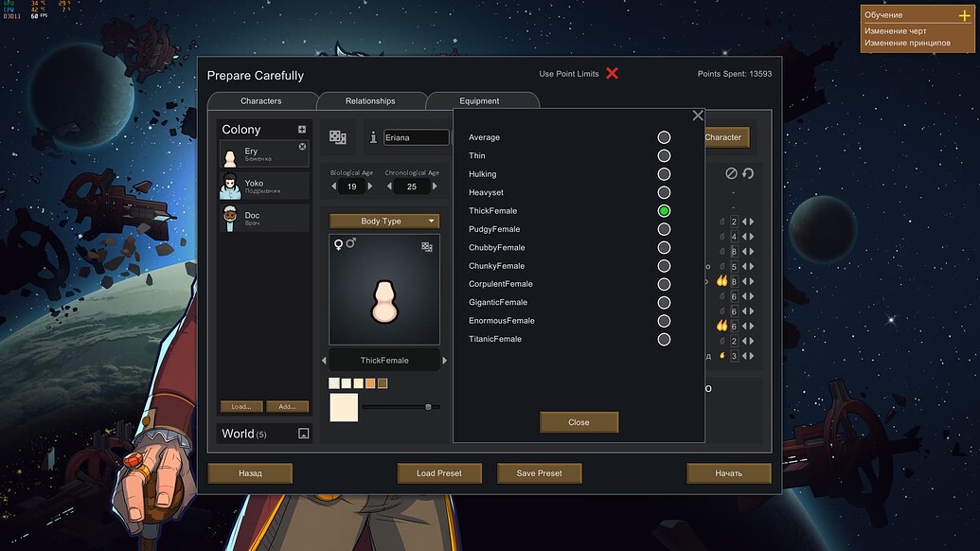Image resolution: width=980 pixels, height=551 pixels.
Task: Expand Обучение panel with the plus icon
Action: pyautogui.click(x=964, y=15)
